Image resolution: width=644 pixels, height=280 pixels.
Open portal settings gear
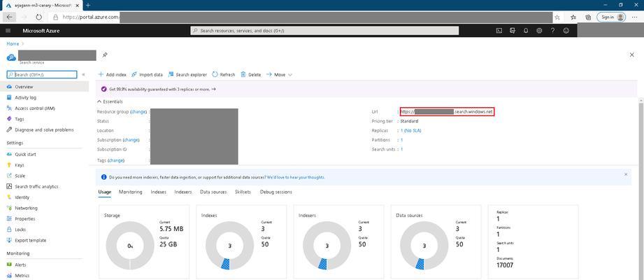tap(539, 30)
